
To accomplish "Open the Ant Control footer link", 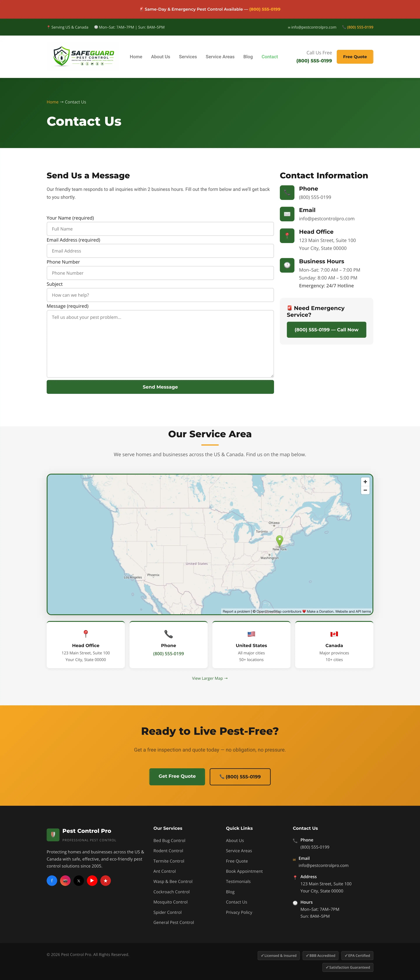I will 164,871.
